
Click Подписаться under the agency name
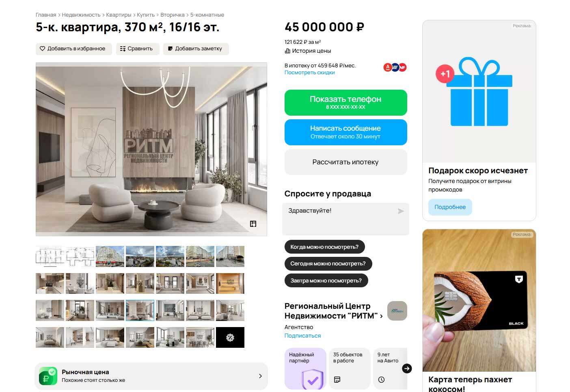303,336
